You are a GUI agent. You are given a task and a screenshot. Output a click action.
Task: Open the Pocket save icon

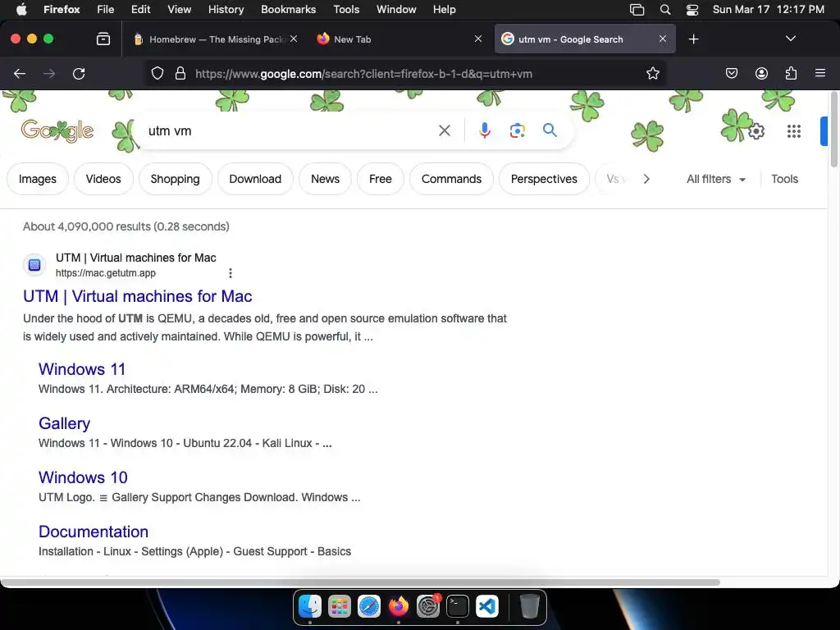[x=731, y=73]
